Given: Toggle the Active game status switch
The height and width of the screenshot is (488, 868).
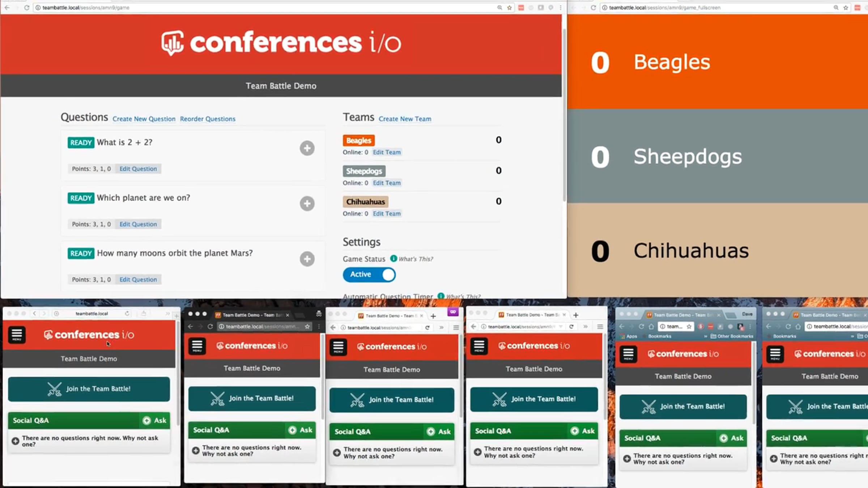Looking at the screenshot, I should click(x=369, y=275).
